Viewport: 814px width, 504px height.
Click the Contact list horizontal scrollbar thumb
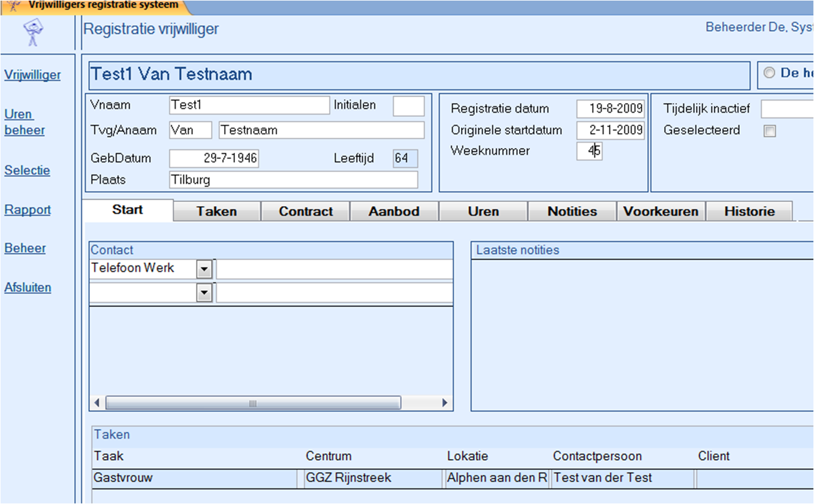[253, 403]
